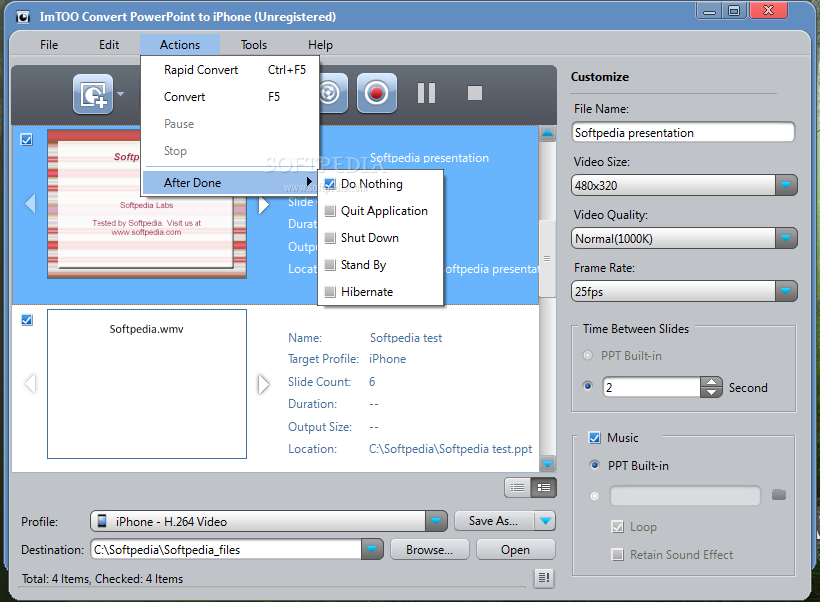Image resolution: width=820 pixels, height=602 pixels.
Task: Choose Stand By after done
Action: 381,265
